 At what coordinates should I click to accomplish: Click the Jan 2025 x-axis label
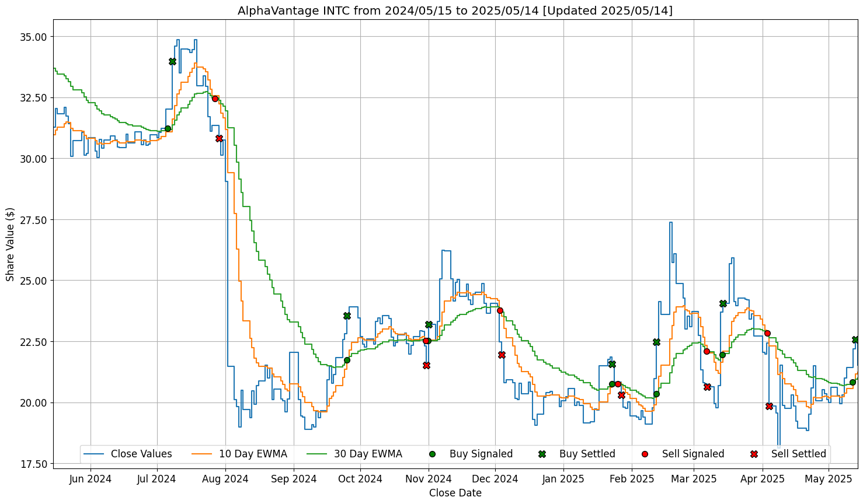pos(563,480)
